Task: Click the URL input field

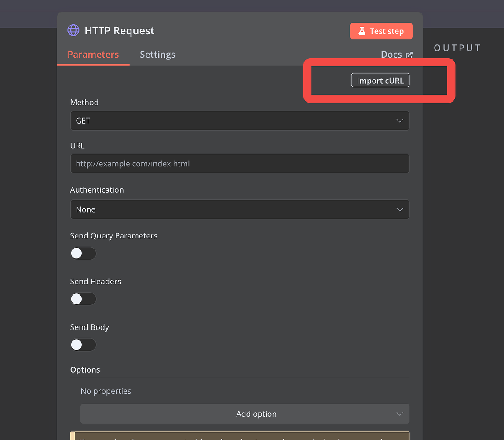Action: pos(240,163)
